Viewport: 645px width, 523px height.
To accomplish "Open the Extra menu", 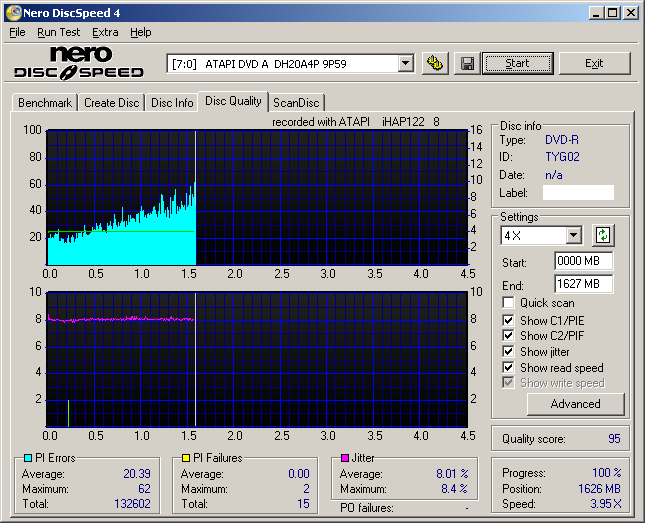I will click(x=105, y=32).
